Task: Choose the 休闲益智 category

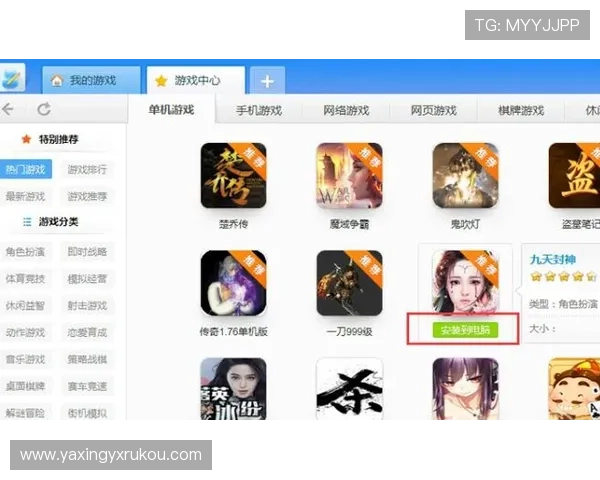Action: point(25,305)
